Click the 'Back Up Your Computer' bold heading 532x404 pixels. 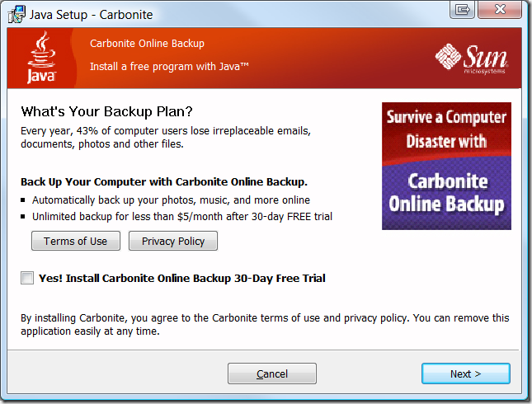163,182
